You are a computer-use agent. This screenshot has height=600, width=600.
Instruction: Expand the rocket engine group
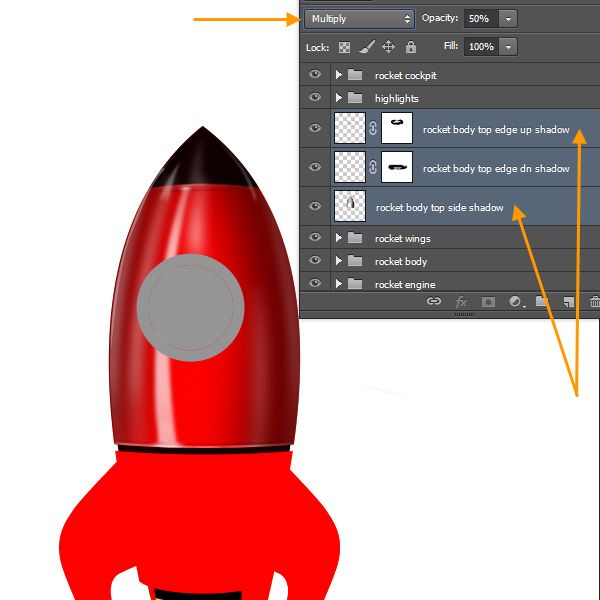coord(339,284)
